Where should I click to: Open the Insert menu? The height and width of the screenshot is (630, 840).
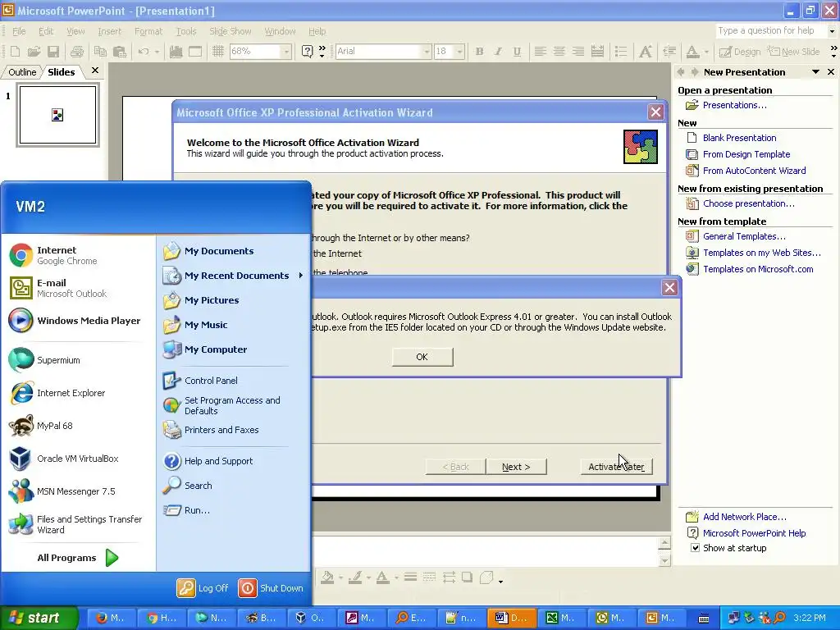[109, 31]
